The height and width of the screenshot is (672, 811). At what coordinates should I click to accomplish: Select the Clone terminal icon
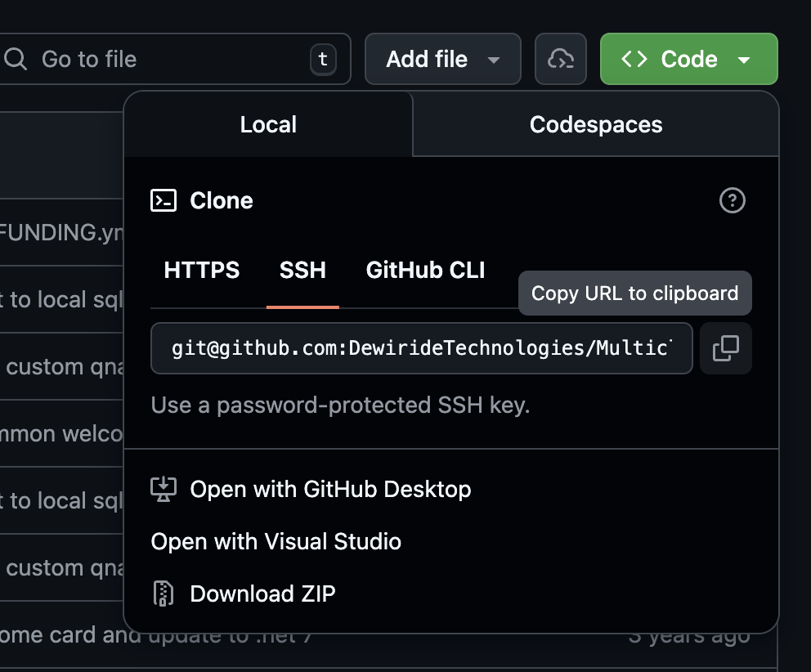163,199
